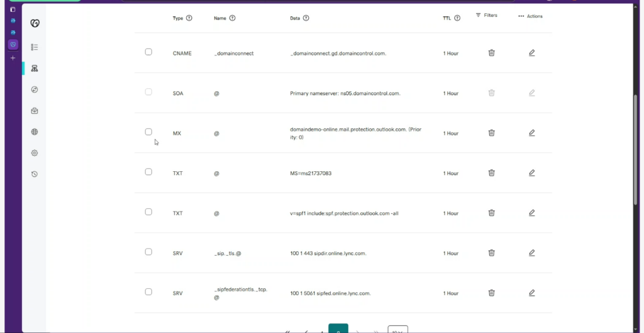Click the globe icon in sidebar
This screenshot has width=644, height=333.
click(35, 132)
